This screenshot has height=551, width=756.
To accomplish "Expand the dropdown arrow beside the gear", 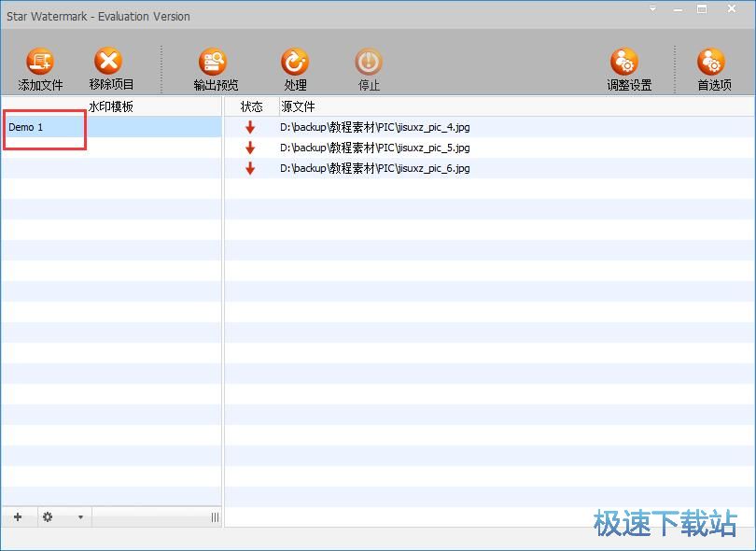I will click(80, 516).
